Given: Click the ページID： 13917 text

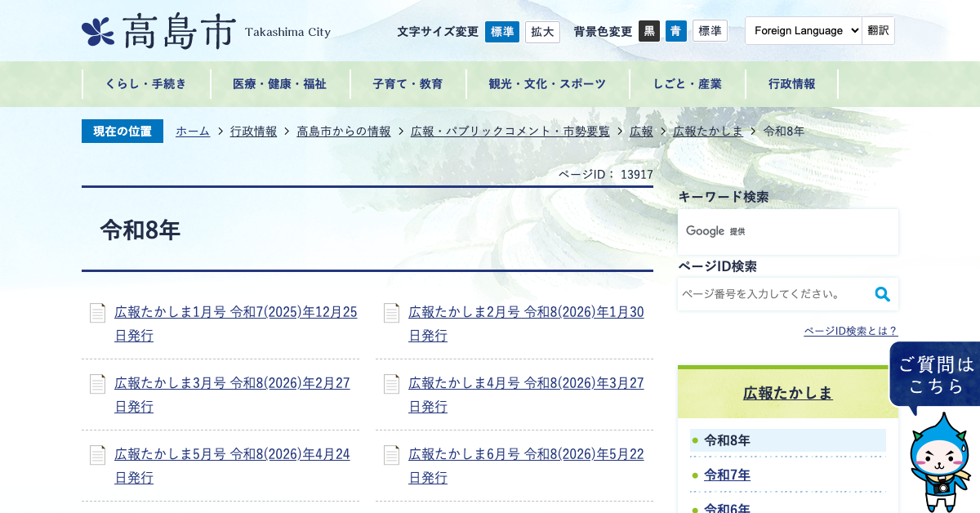Looking at the screenshot, I should (x=606, y=174).
